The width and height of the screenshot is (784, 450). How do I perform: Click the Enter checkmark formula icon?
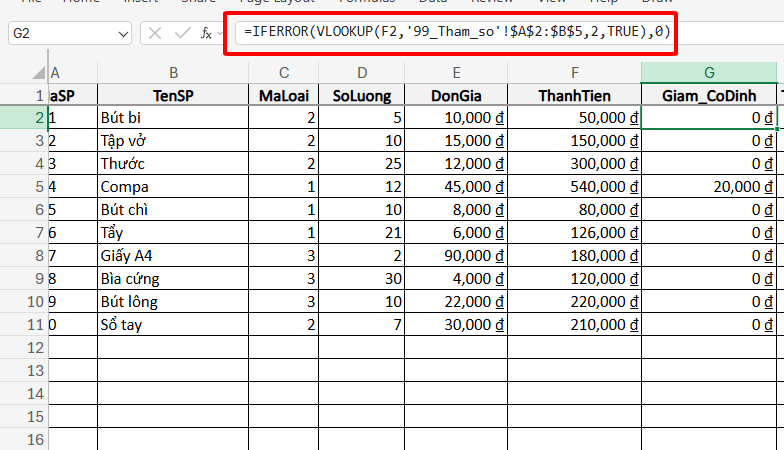182,34
